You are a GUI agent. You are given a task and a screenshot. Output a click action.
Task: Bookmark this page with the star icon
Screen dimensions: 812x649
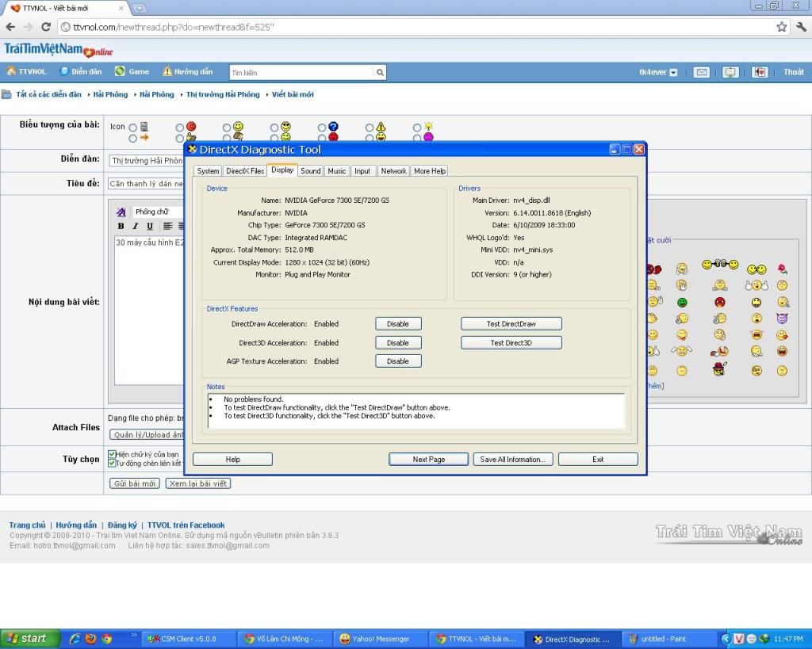[781, 27]
